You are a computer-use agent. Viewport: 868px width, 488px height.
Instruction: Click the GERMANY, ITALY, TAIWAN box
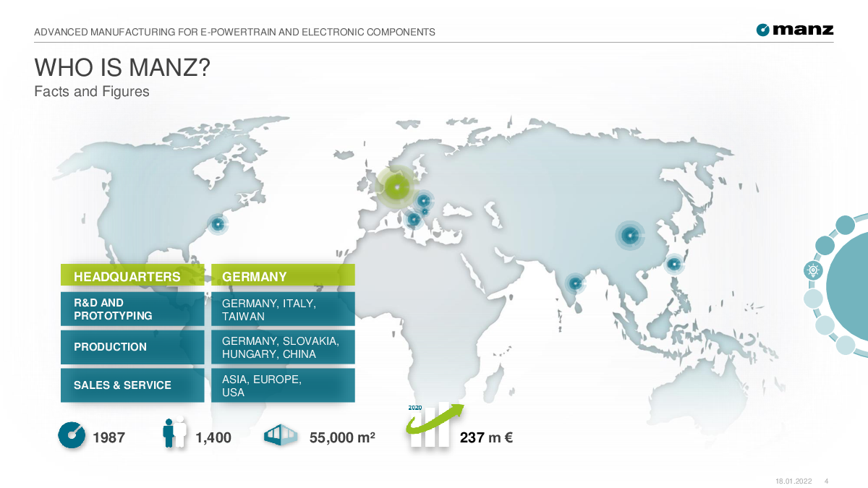[283, 309]
